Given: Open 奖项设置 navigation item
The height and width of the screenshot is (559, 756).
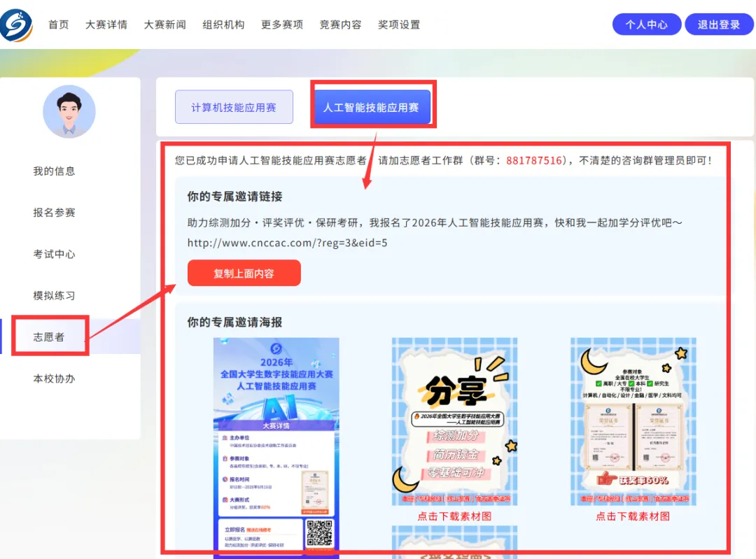Looking at the screenshot, I should click(x=399, y=24).
